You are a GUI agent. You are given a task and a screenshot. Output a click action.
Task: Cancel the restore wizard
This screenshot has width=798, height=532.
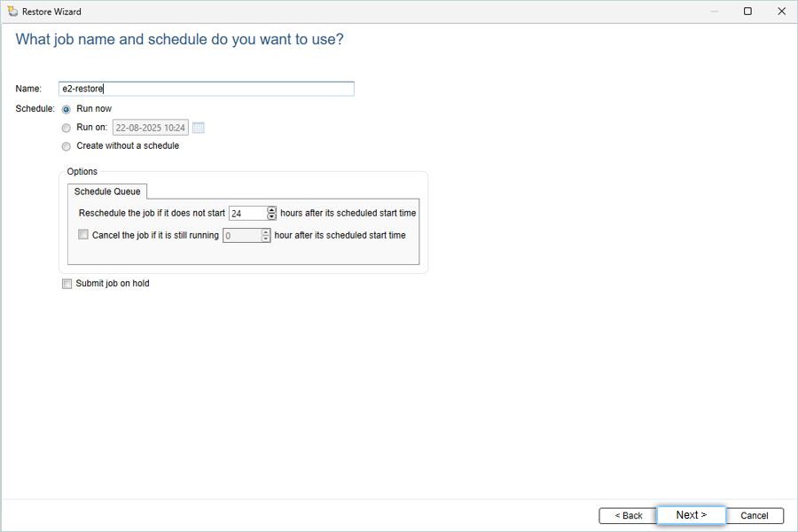pyautogui.click(x=755, y=516)
